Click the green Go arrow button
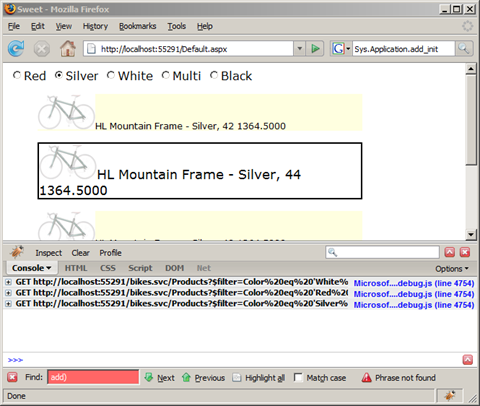 [x=315, y=49]
